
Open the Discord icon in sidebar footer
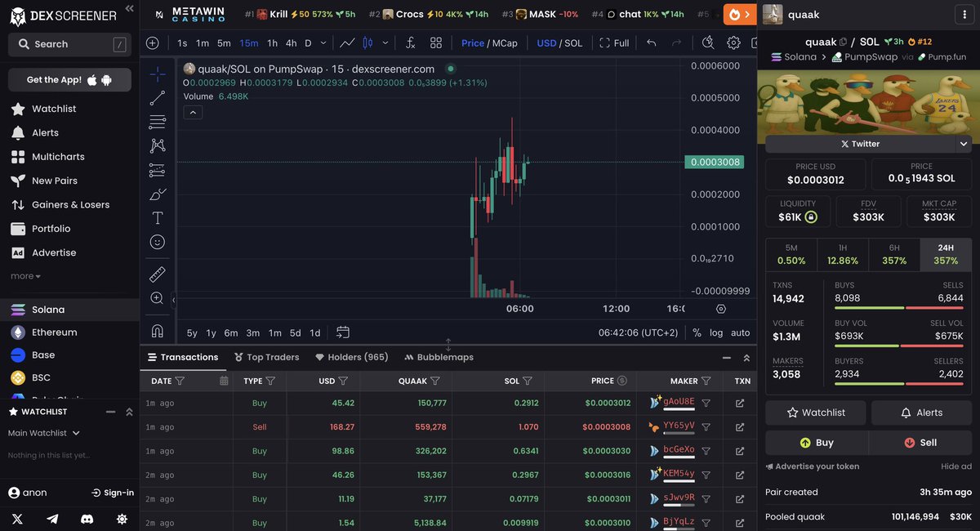click(87, 519)
